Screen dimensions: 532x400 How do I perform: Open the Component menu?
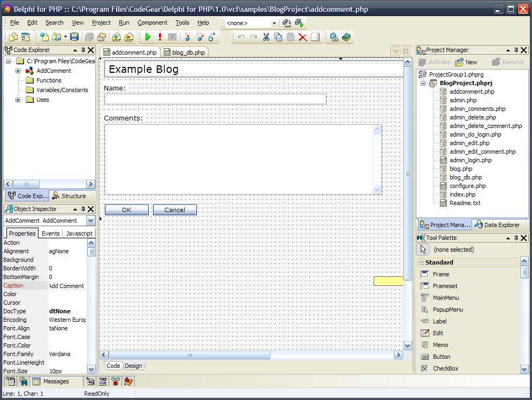tap(153, 22)
